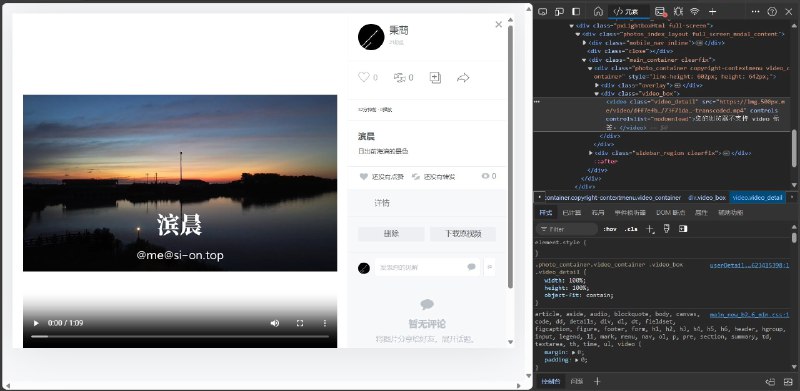Collapse the photos_index_layout div node
The width and height of the screenshot is (800, 391).
click(578, 34)
